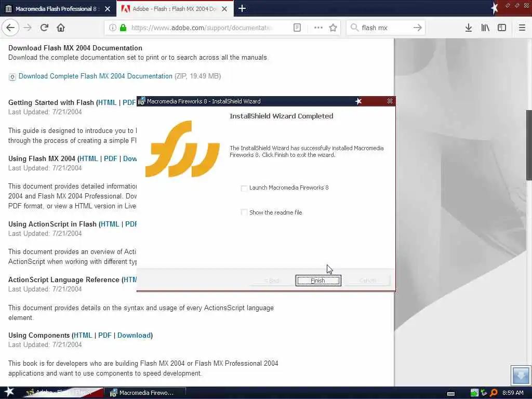Click 'Download Flash MX 2004 Documentation' heading
532x399 pixels.
coord(75,48)
